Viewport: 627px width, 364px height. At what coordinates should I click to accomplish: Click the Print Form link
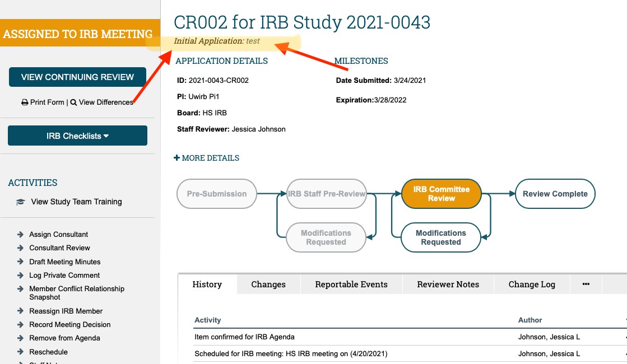pos(47,102)
